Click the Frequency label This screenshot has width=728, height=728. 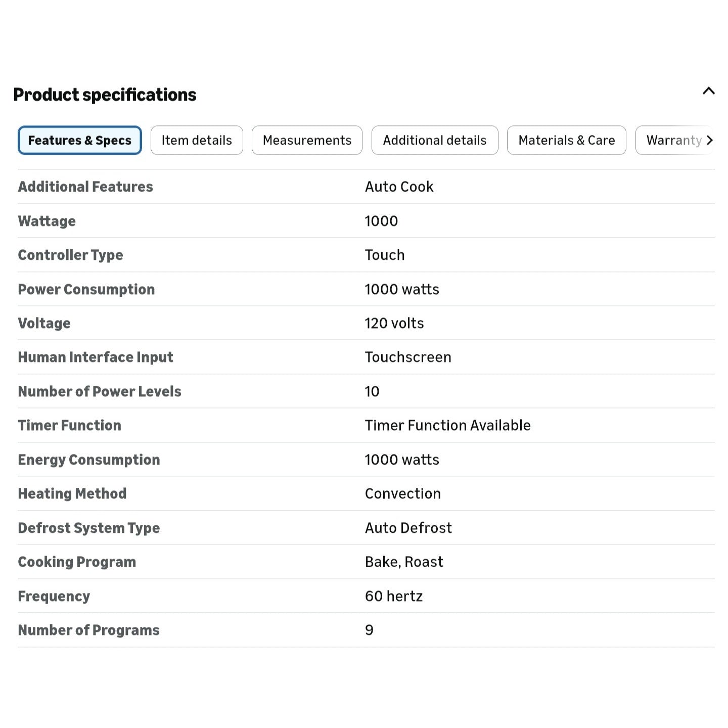click(54, 596)
